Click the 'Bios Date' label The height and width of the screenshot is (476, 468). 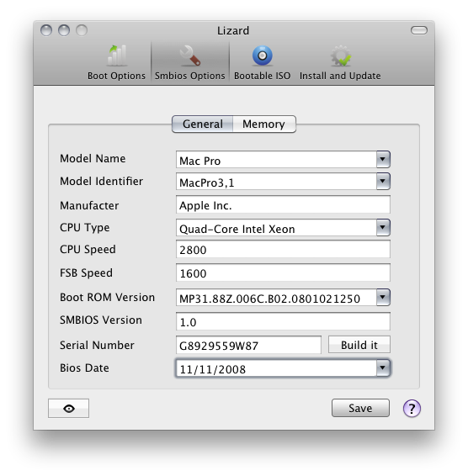(84, 368)
